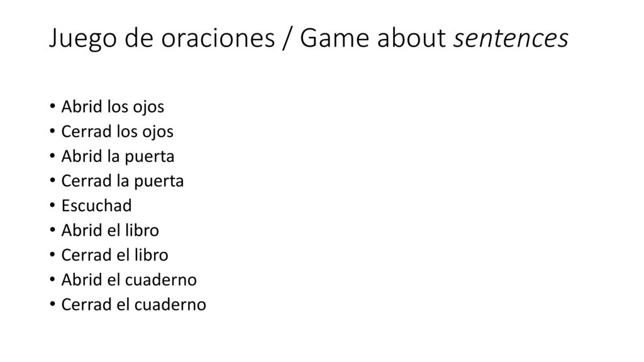Click 'Game about' in the slide title
This screenshot has width=644, height=362.
[x=372, y=38]
